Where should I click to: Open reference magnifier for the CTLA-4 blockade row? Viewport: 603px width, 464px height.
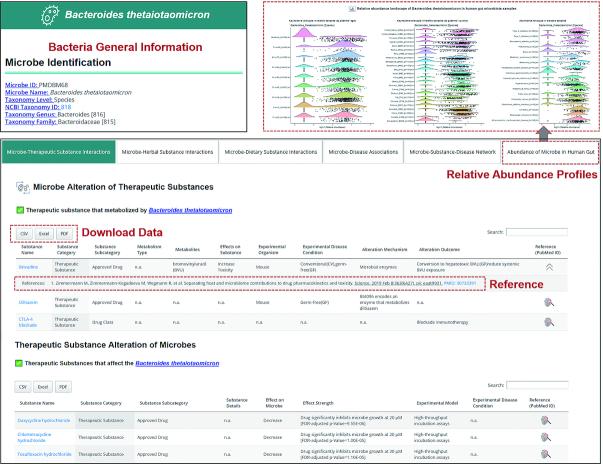549,322
